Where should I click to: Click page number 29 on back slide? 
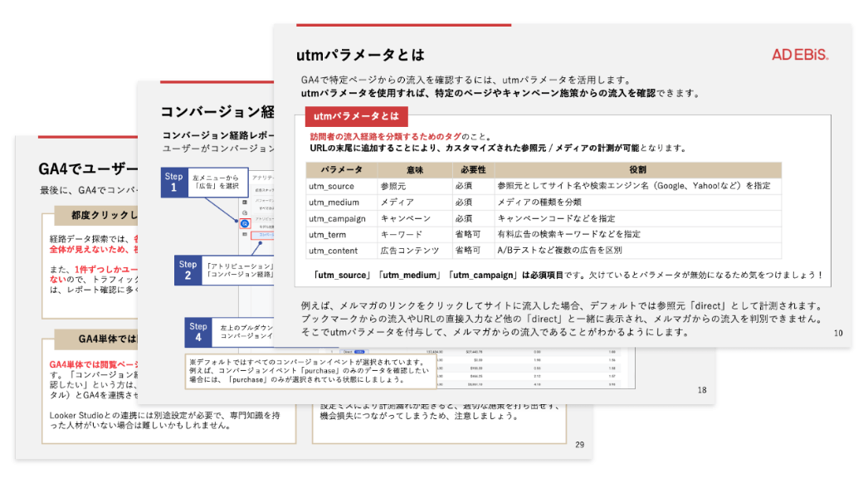pyautogui.click(x=579, y=445)
